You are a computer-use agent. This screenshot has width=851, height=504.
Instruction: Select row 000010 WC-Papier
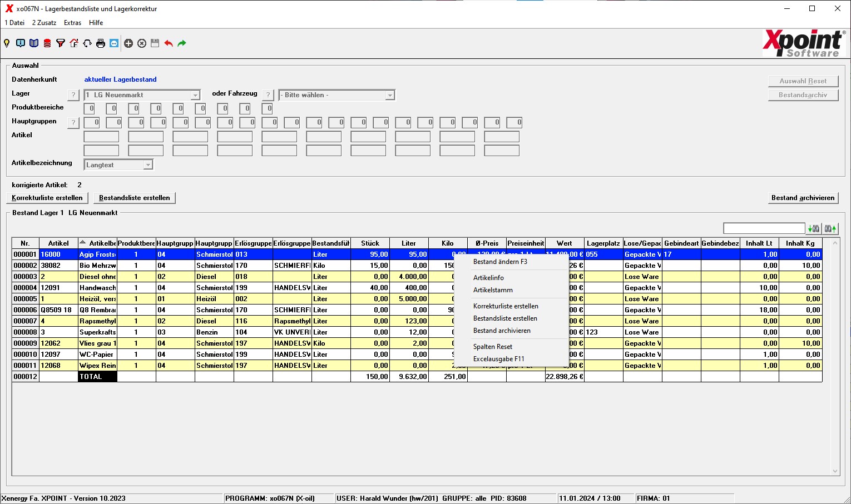417,355
